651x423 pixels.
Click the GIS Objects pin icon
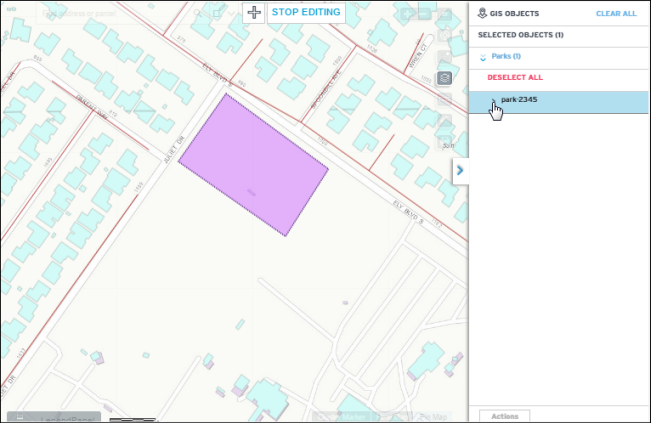click(x=483, y=14)
